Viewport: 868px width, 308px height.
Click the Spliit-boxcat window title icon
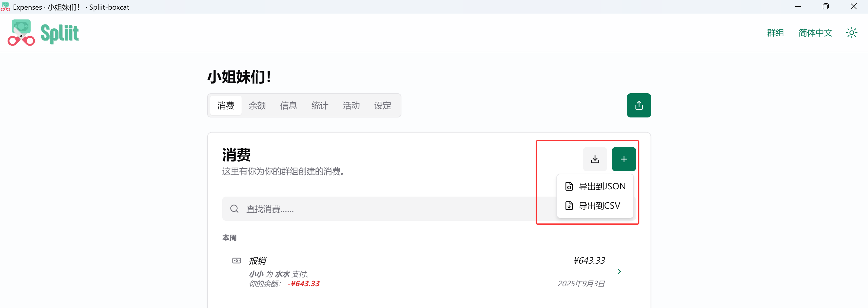pyautogui.click(x=5, y=7)
